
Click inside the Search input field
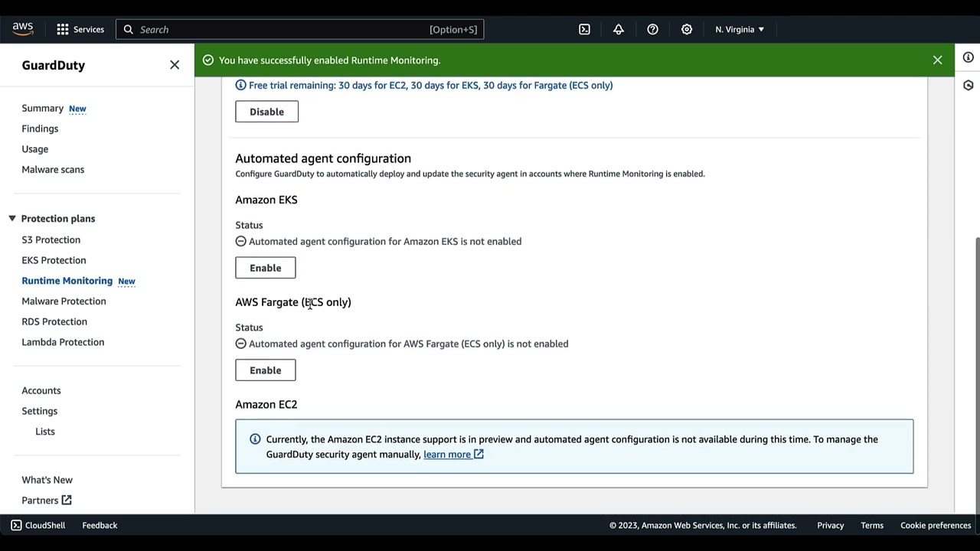tap(299, 29)
